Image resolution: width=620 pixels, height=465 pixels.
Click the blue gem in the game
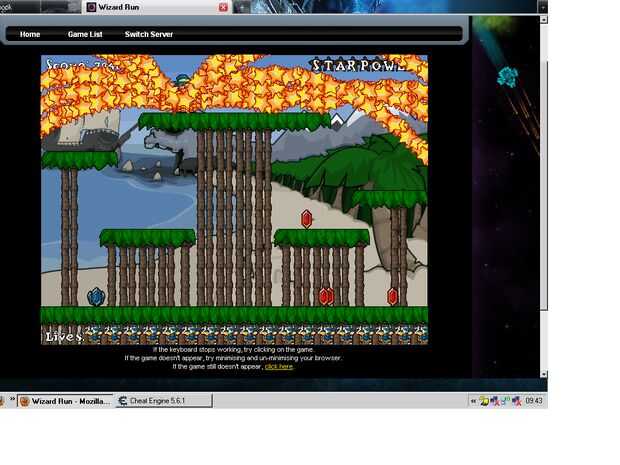coord(96,297)
